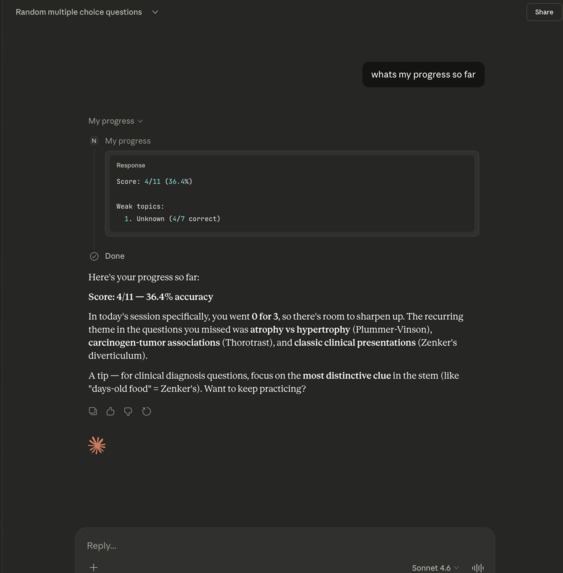Click the Done status label
This screenshot has width=563, height=573.
115,256
